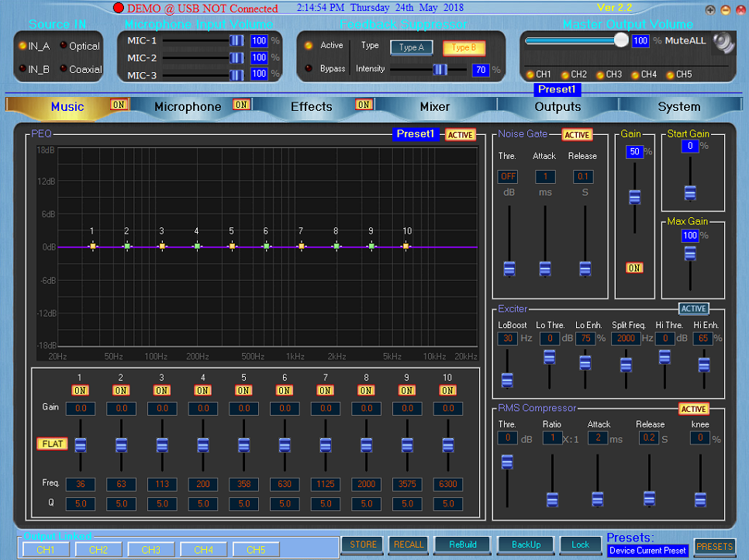
Task: Click Device Current Preset label
Action: click(647, 551)
